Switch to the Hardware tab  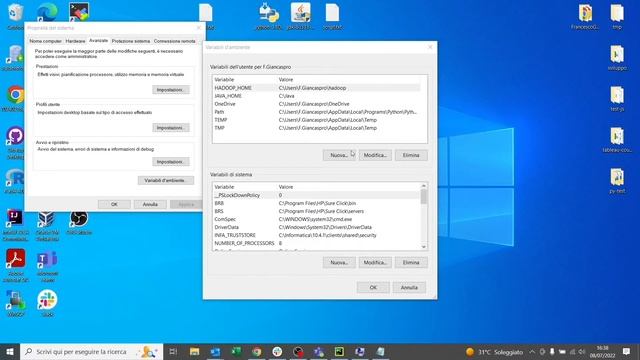pos(76,41)
